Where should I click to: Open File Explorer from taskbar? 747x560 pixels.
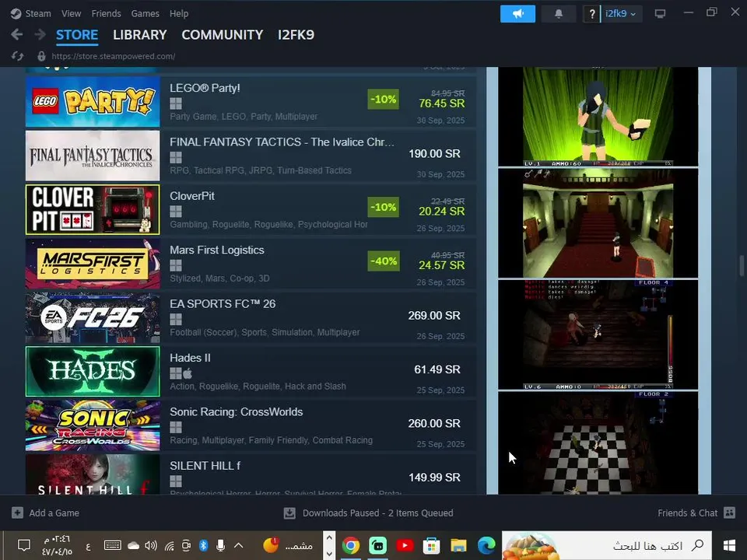coord(459,545)
